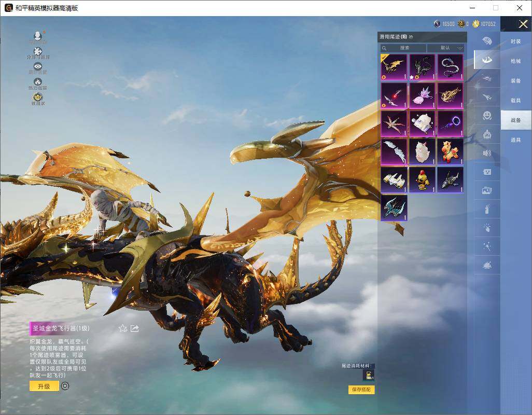The image size is (532, 415).
Task: Switch to the 装备 tab
Action: (516, 81)
